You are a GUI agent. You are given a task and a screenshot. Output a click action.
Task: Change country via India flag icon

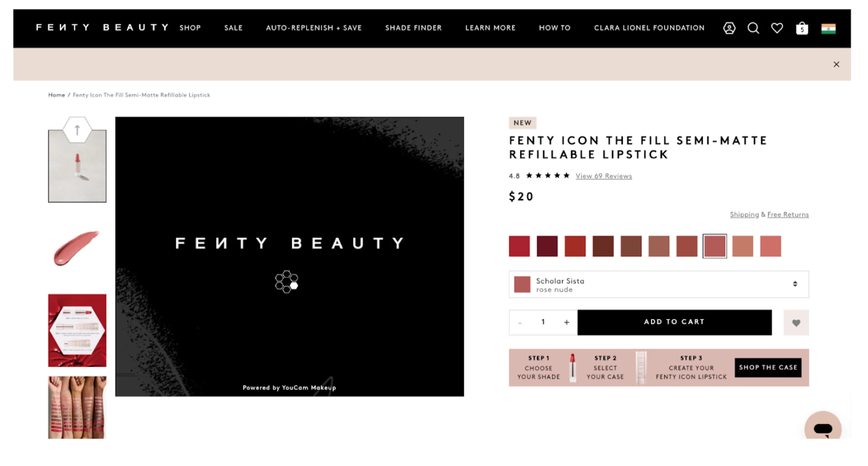click(828, 29)
